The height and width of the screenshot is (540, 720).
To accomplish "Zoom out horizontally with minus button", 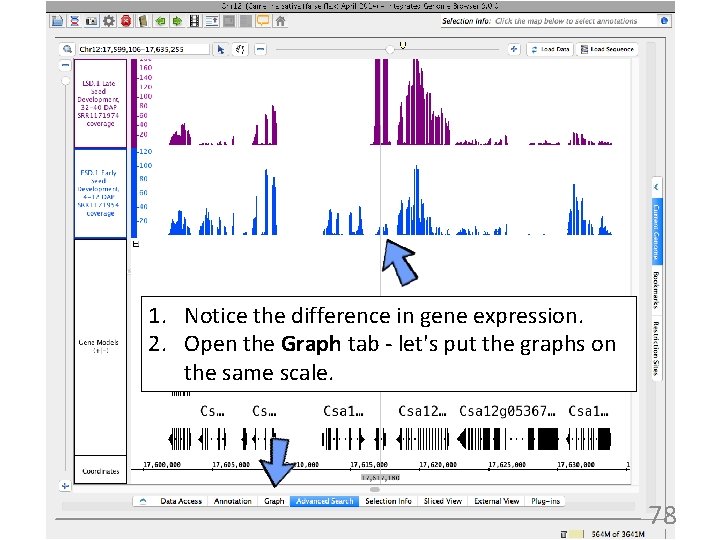I will (x=260, y=49).
